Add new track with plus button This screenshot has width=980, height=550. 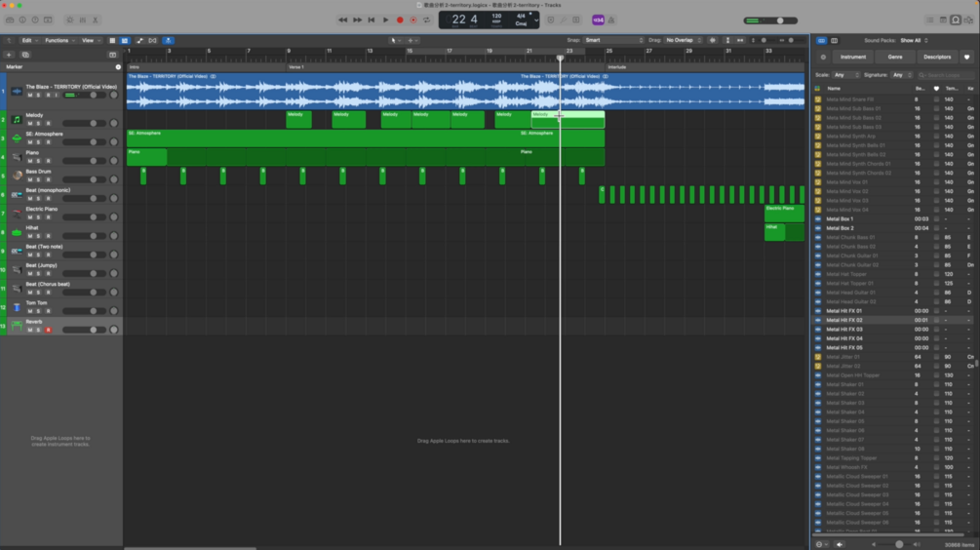click(9, 55)
